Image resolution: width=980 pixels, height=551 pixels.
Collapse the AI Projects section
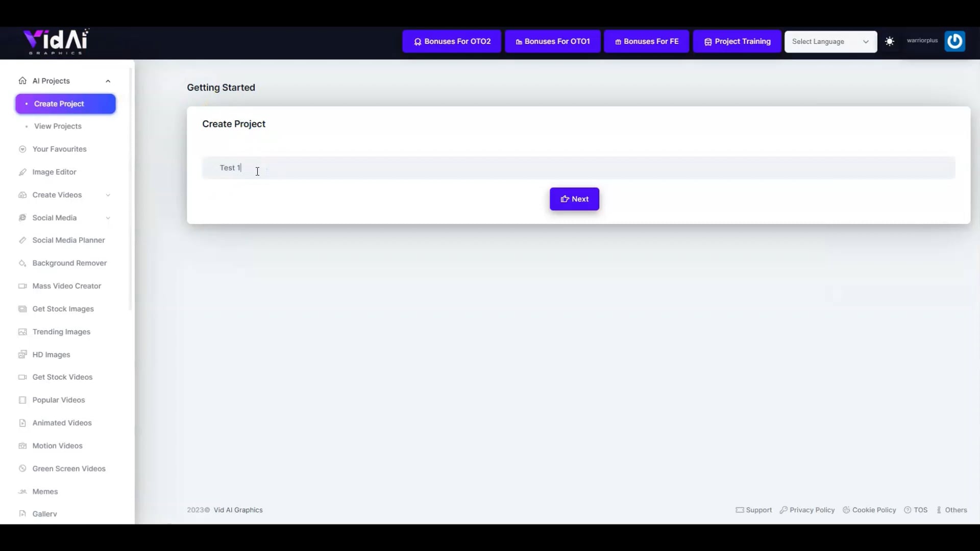coord(108,81)
